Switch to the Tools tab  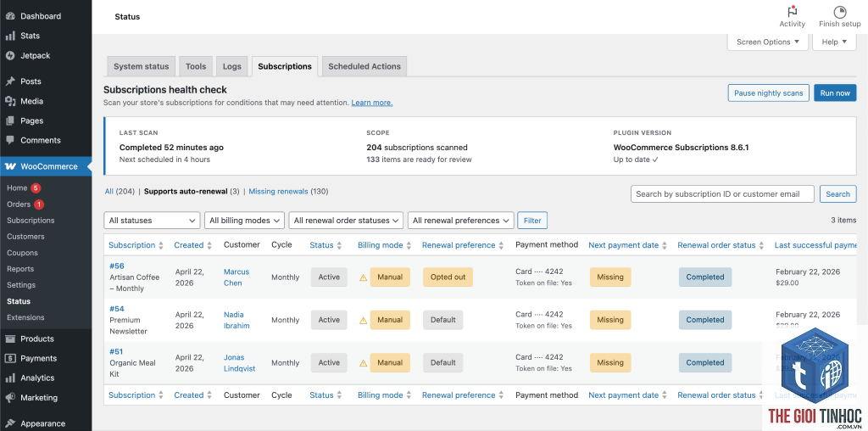196,66
